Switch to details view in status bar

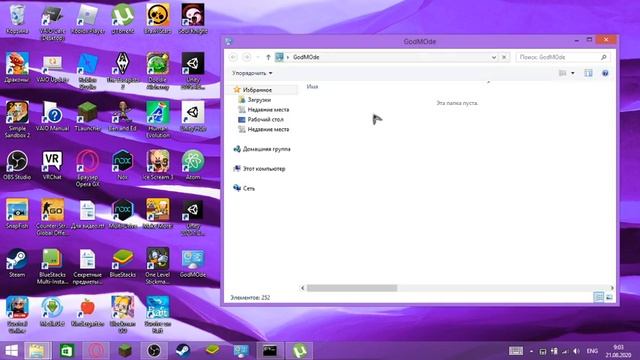598,297
